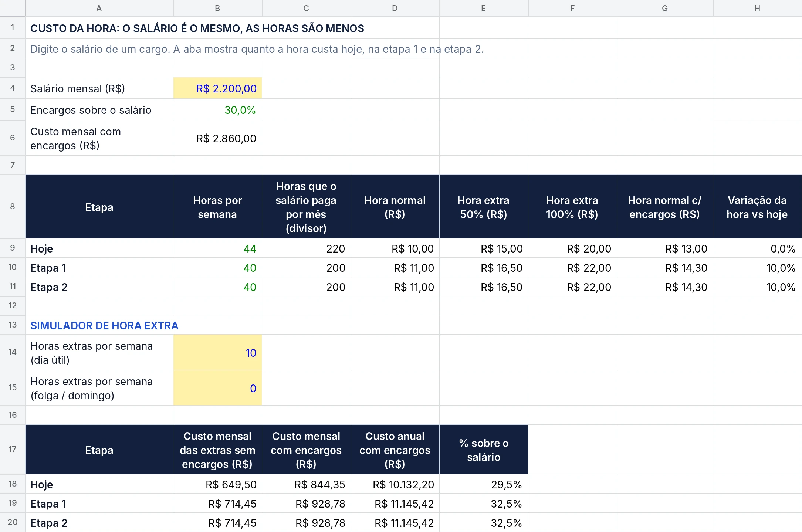Click the R$ 10.132,20 annual cost cell
This screenshot has width=802, height=532.
[395, 484]
